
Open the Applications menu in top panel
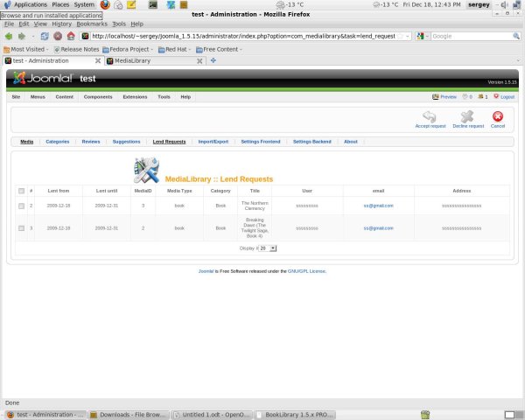click(x=30, y=4)
